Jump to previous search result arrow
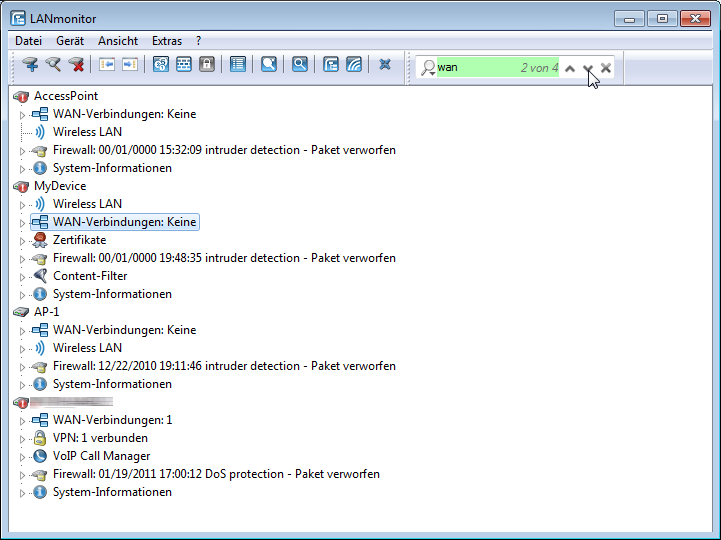 pyautogui.click(x=569, y=68)
